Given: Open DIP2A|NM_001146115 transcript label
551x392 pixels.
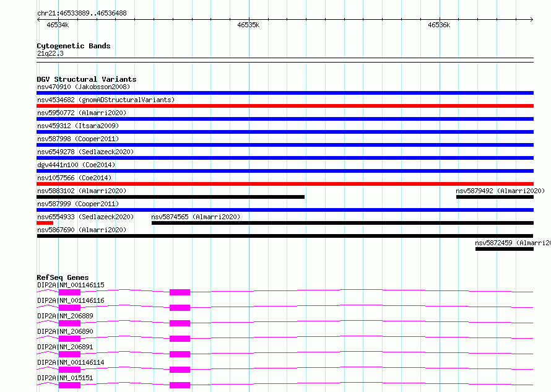Looking at the screenshot, I should 71,285.
